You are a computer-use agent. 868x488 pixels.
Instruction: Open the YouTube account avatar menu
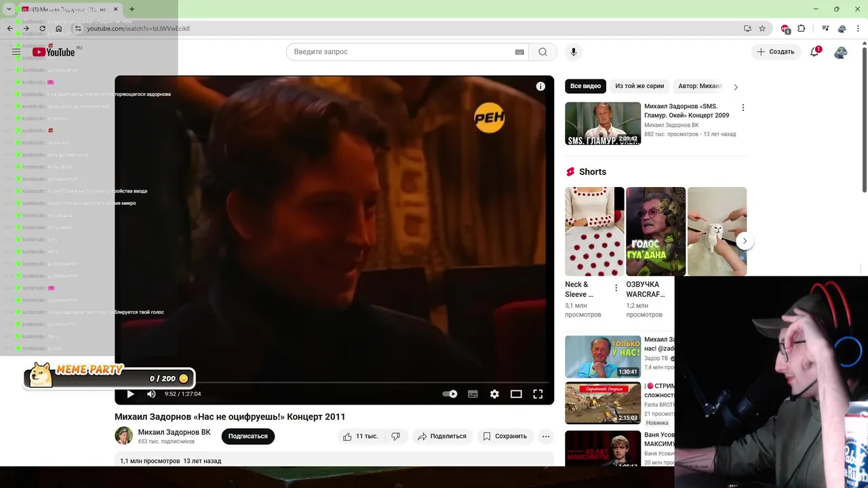pos(841,52)
